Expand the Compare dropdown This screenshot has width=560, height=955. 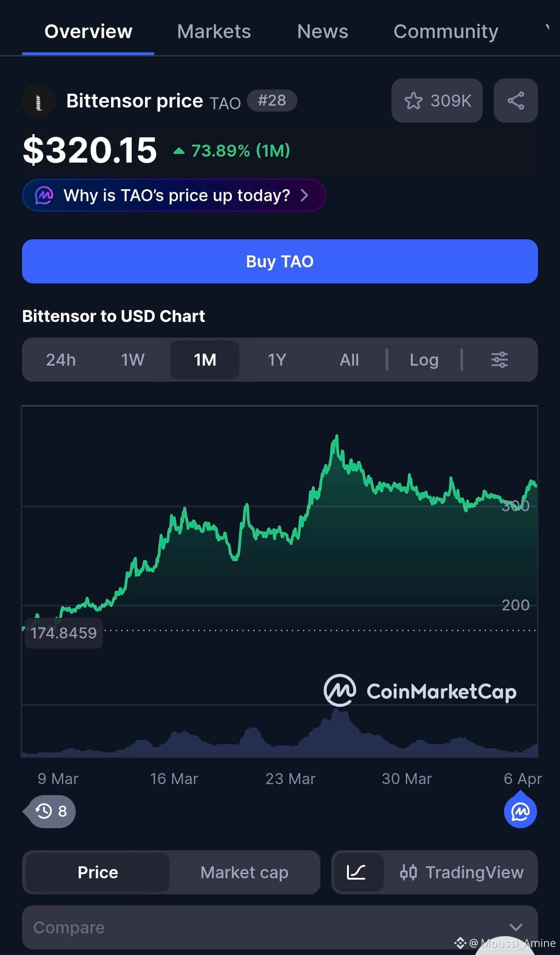[x=280, y=927]
